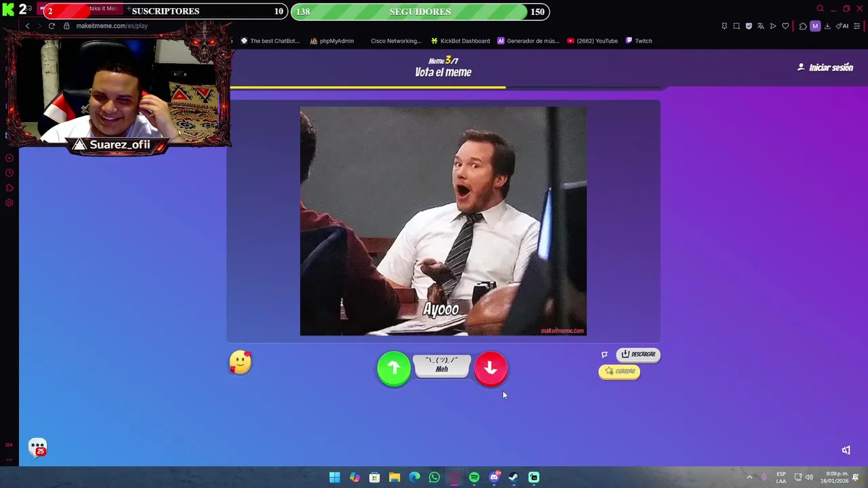Click the tray volume icon
Image resolution: width=868 pixels, height=488 pixels.
click(x=809, y=477)
